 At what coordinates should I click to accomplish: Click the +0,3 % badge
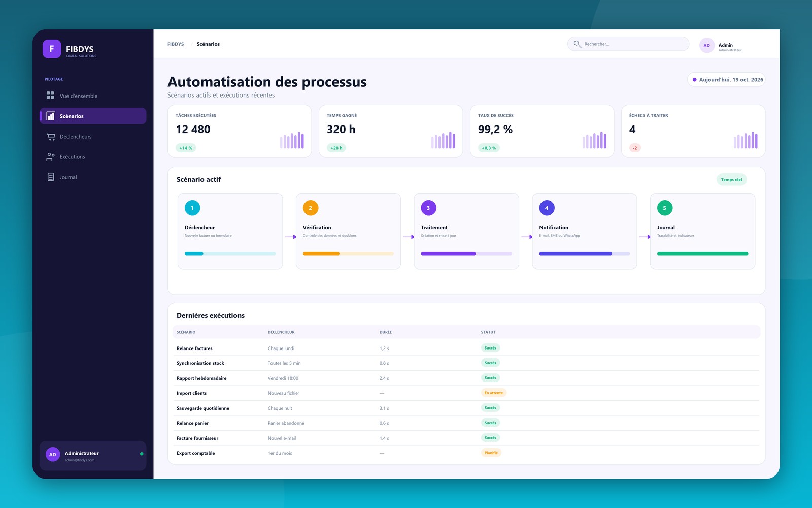coord(489,148)
